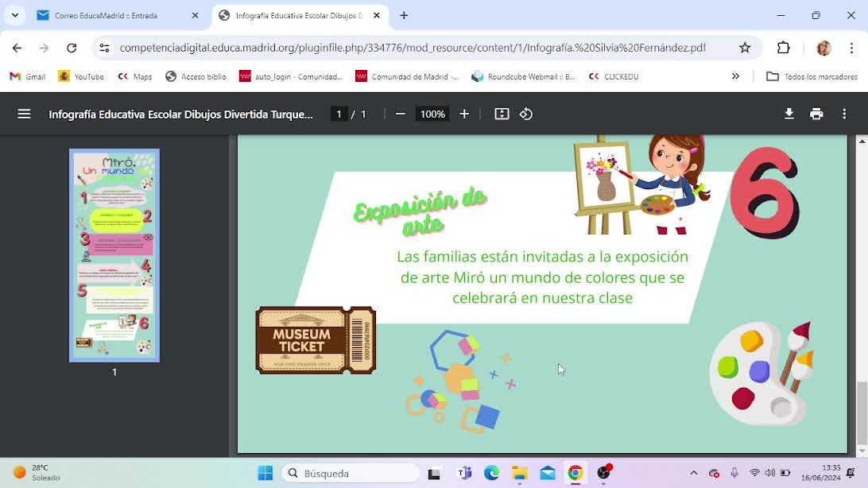Print the PDF document

[816, 114]
